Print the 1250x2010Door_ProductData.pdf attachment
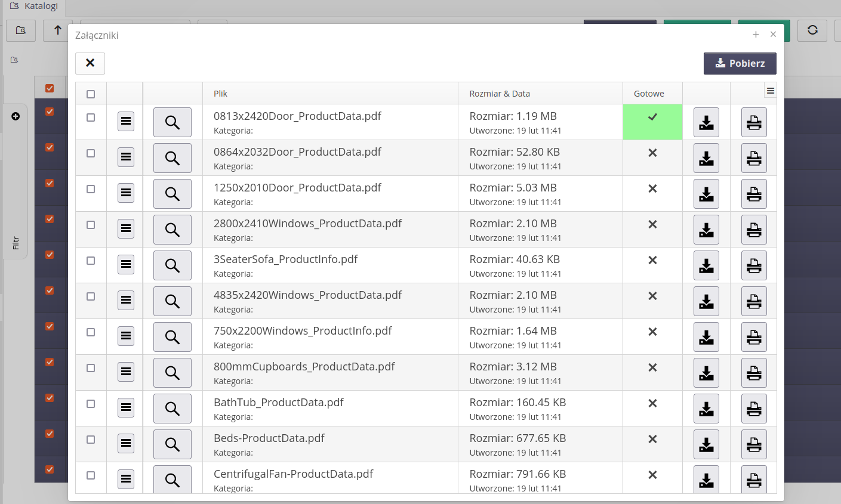Screen dimensions: 841x504 754,194
